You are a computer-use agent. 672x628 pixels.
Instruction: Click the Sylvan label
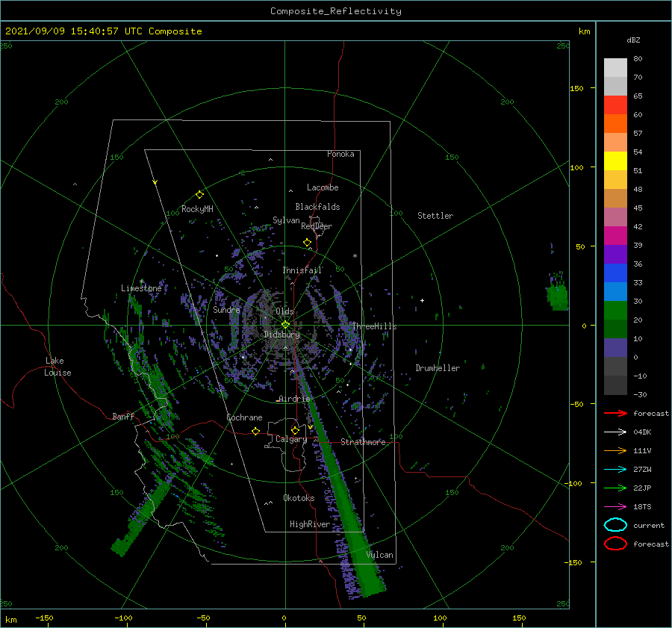pos(286,220)
